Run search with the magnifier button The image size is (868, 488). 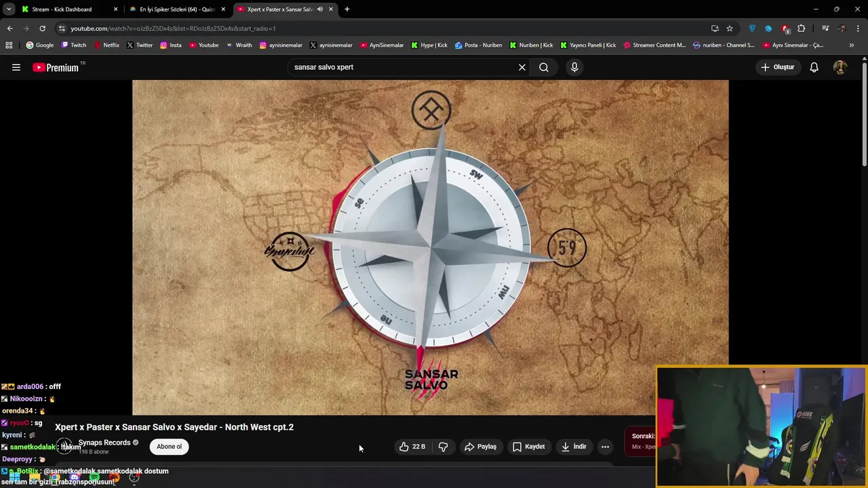[544, 67]
